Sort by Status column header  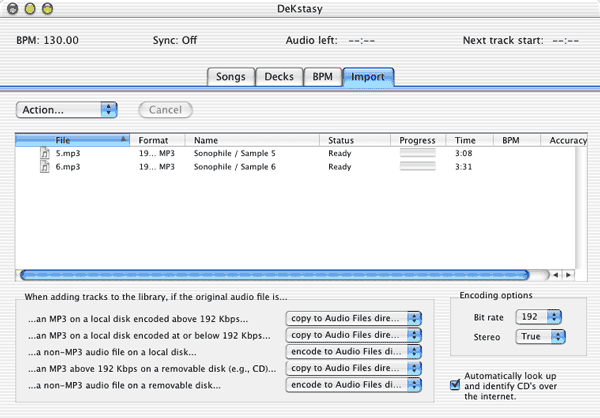click(x=355, y=140)
